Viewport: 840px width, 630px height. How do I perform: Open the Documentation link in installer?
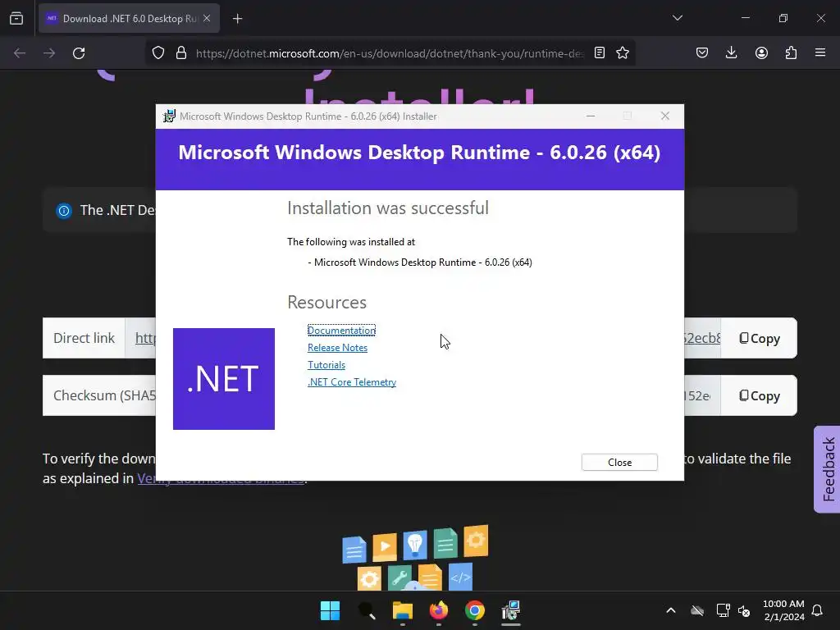click(341, 331)
